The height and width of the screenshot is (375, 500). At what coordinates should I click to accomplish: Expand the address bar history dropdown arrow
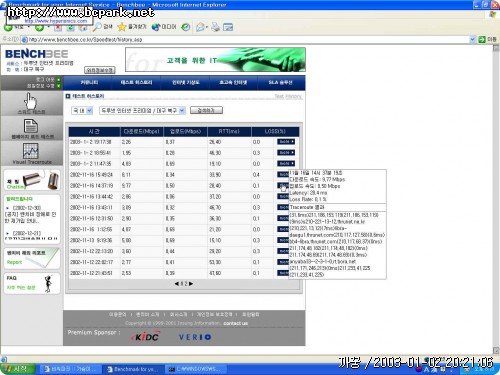coord(472,39)
